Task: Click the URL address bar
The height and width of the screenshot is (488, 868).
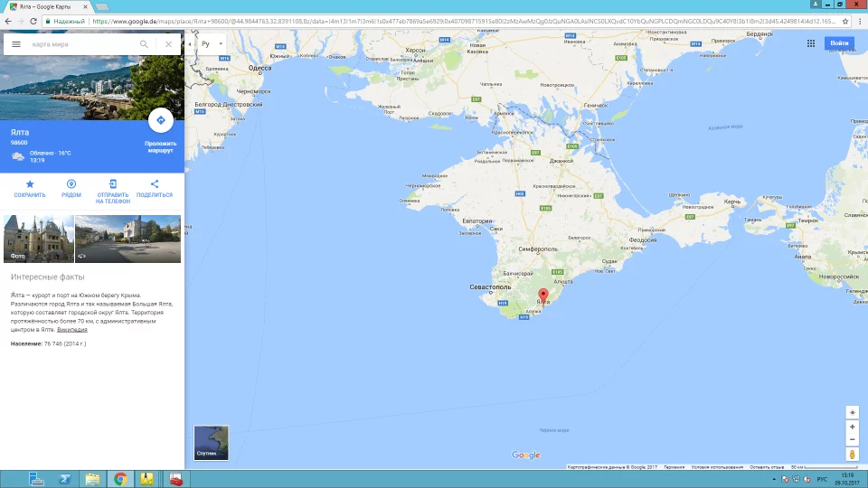Action: (464, 21)
